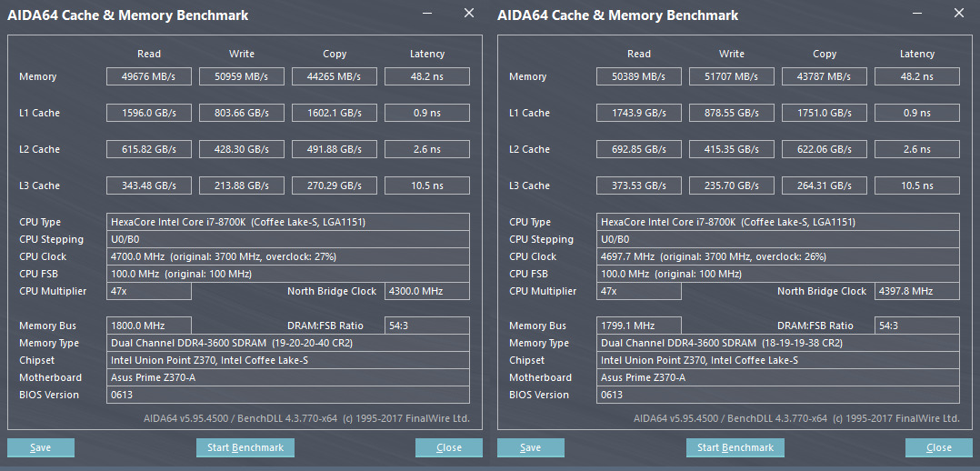Close the left window using the title bar X
This screenshot has height=471, width=980.
pyautogui.click(x=469, y=14)
